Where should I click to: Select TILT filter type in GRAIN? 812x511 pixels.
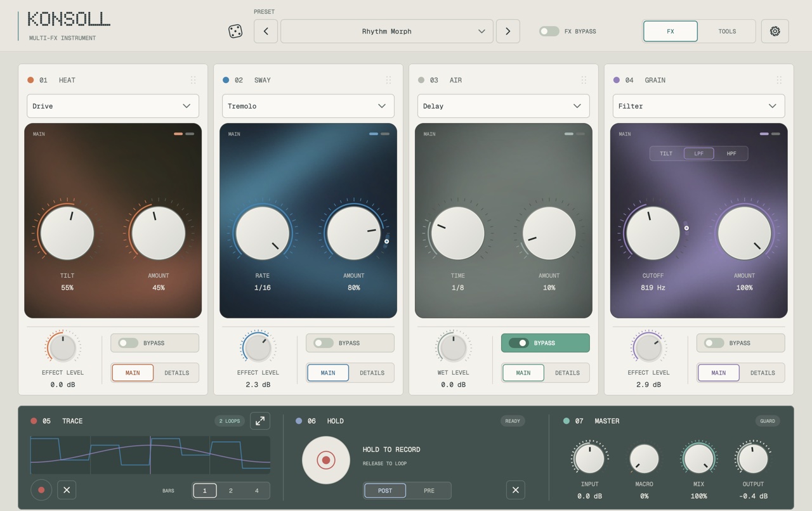click(666, 153)
